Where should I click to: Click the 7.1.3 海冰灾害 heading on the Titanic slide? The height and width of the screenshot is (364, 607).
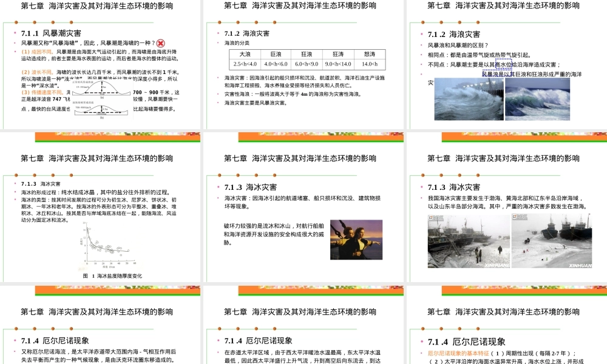pyautogui.click(x=251, y=187)
